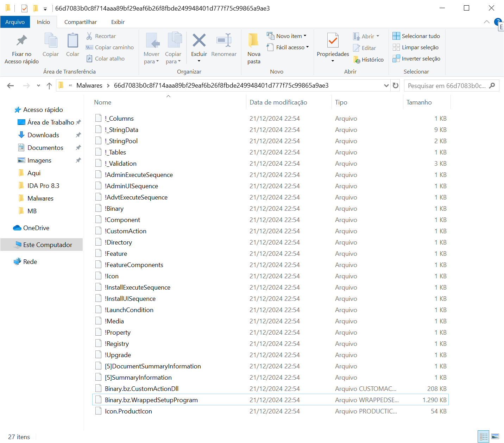Screen dimensions: 504x443
Task: Open the Exibir ribbon tab
Action: tap(118, 22)
